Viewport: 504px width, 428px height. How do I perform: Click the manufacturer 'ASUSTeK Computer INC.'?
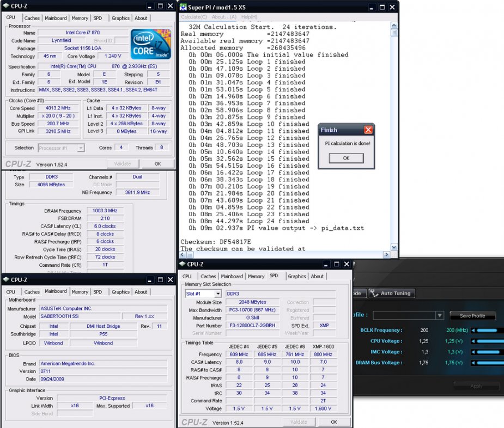click(103, 308)
